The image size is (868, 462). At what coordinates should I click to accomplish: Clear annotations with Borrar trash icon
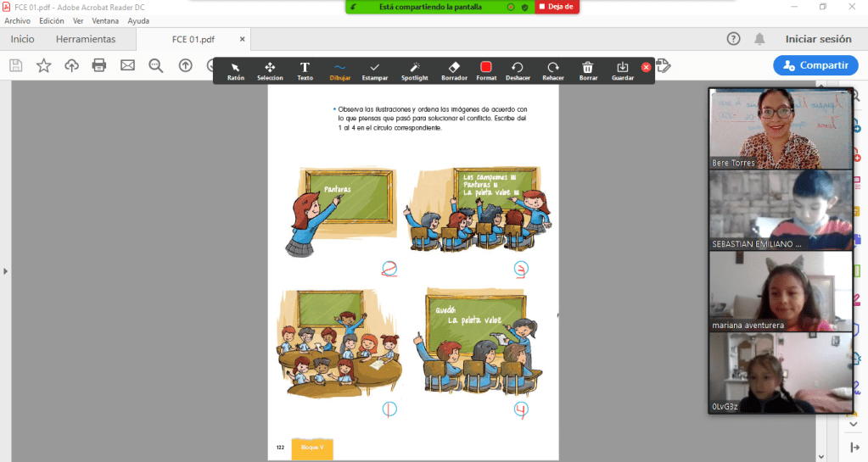point(588,71)
